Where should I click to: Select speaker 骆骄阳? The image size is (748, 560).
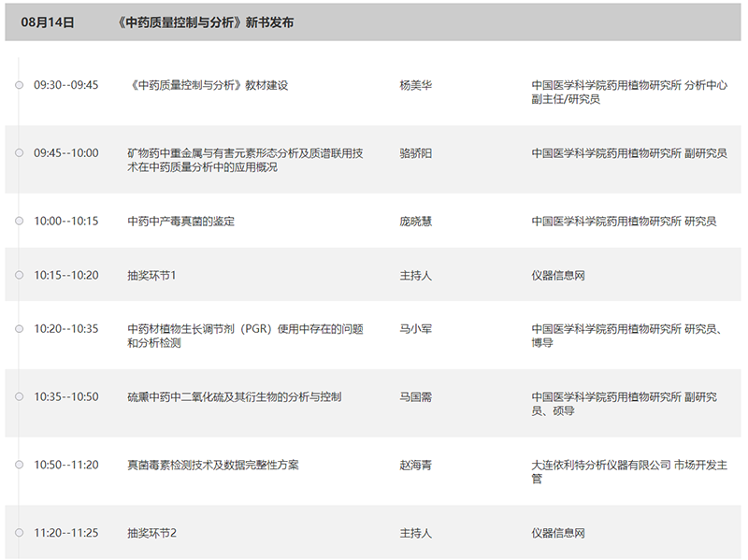[416, 153]
